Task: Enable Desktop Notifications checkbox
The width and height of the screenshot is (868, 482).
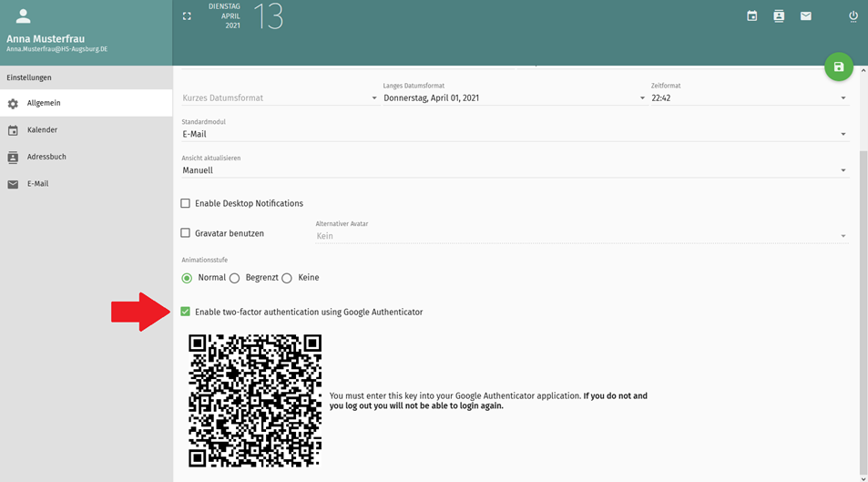Action: tap(186, 203)
